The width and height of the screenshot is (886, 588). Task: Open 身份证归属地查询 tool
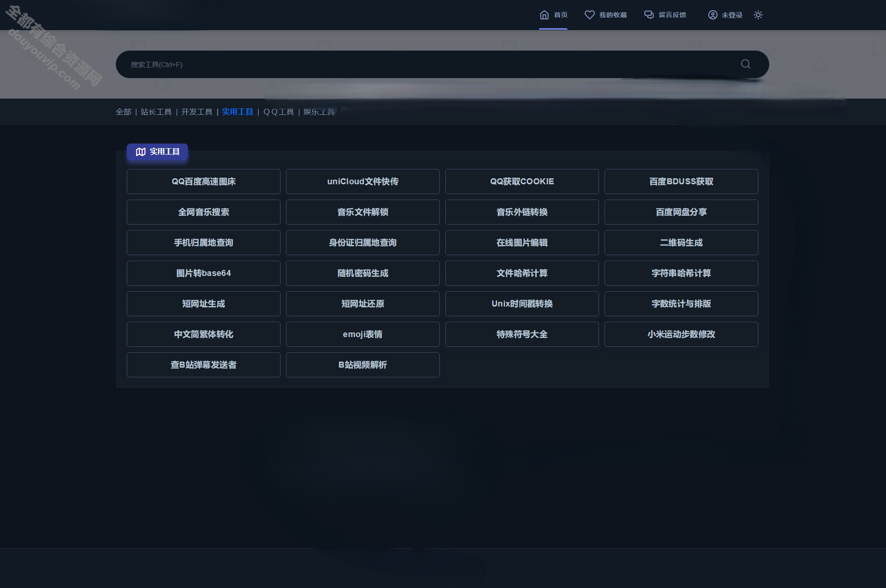pos(363,243)
